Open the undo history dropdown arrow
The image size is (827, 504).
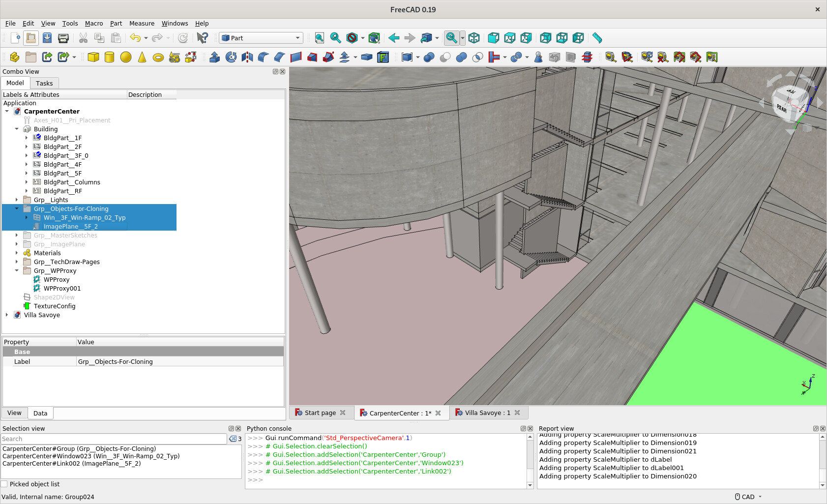coord(146,38)
